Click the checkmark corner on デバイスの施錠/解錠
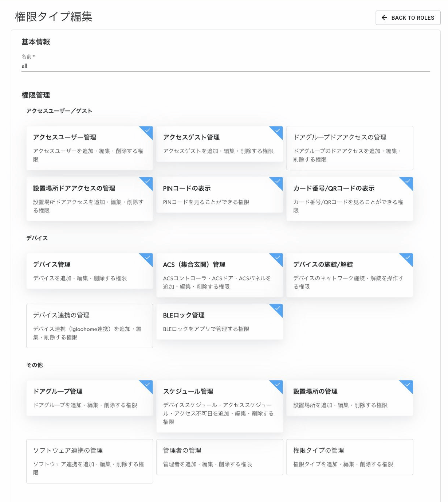The image size is (448, 502). point(408,258)
